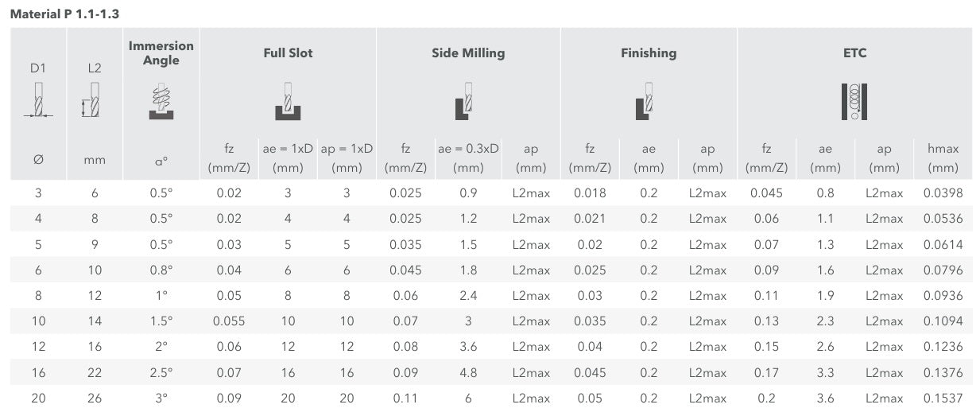
Task: Click the ETC trochoidal milling icon
Action: coord(854,101)
